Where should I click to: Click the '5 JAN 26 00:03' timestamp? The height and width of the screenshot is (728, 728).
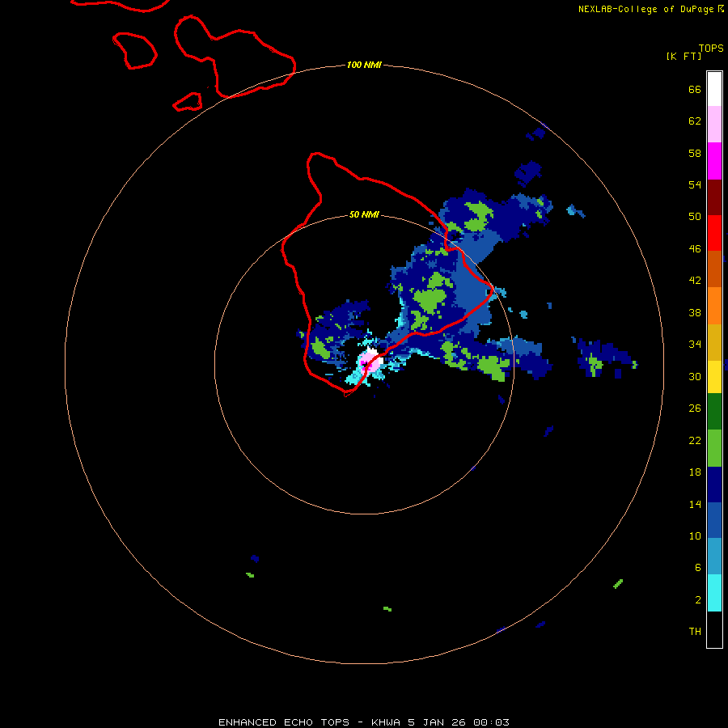459,722
